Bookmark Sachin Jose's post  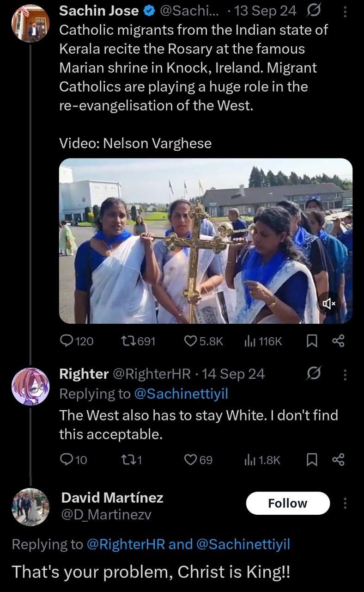(x=312, y=341)
